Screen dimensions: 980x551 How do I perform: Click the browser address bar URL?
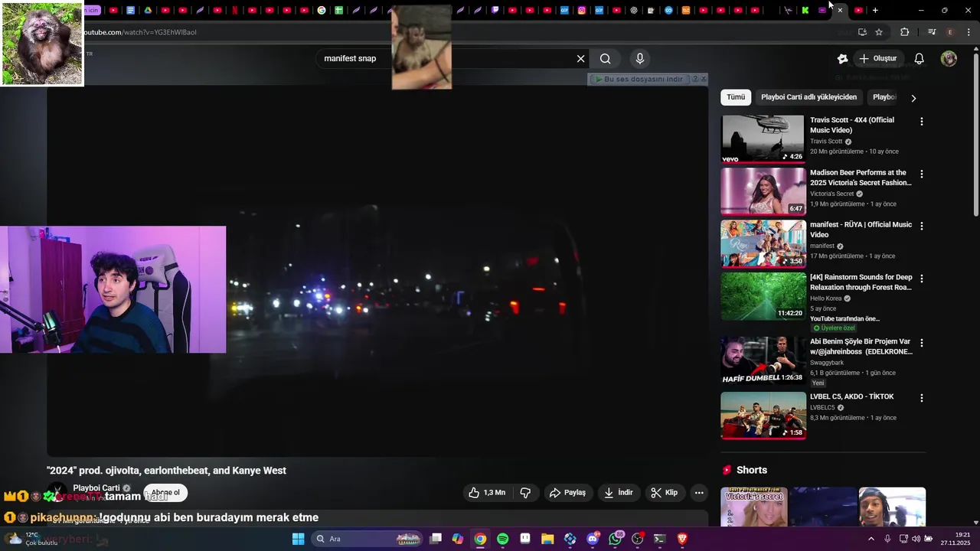(139, 32)
